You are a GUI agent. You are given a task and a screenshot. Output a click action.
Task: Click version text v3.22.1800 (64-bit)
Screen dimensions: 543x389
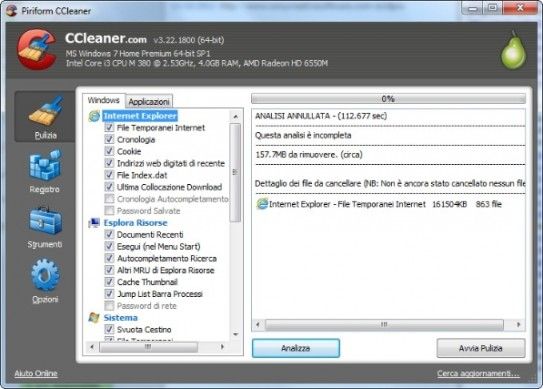pos(189,40)
